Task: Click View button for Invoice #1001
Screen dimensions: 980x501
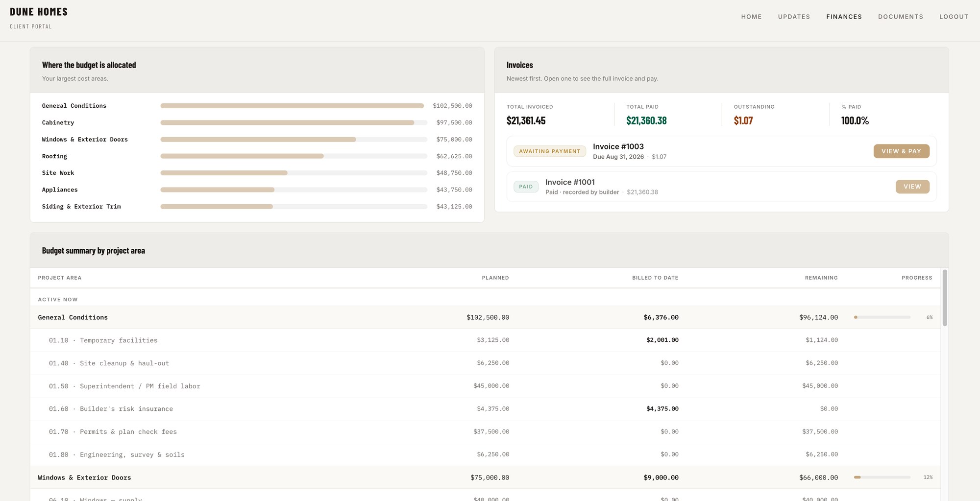Action: click(x=912, y=187)
